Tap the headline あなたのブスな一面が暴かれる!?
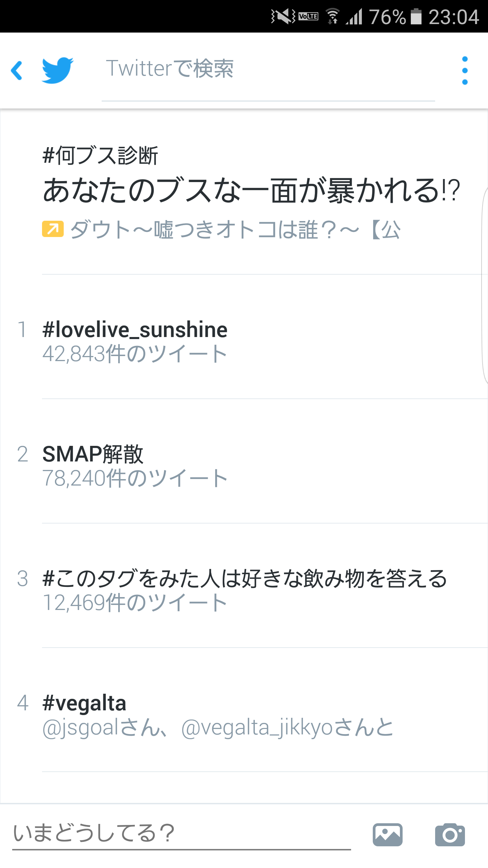The height and width of the screenshot is (868, 488). click(x=251, y=191)
